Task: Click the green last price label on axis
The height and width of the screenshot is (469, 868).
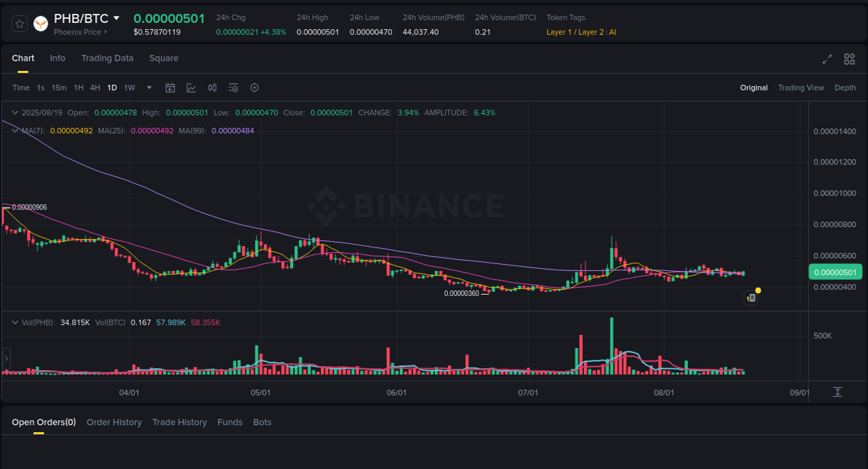Action: [x=835, y=272]
